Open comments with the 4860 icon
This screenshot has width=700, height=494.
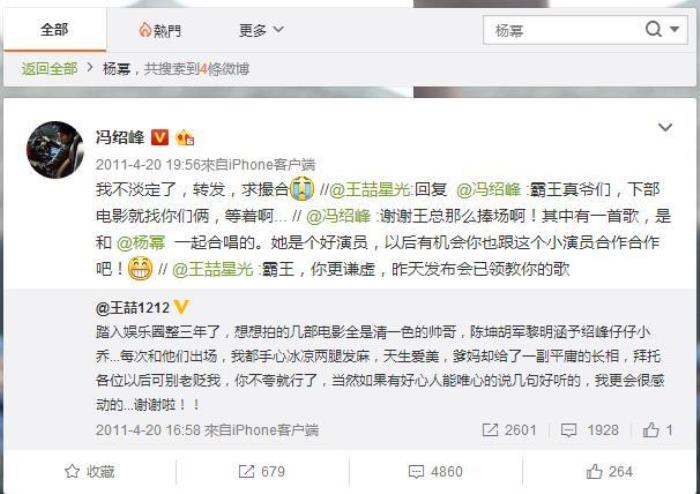pos(436,472)
